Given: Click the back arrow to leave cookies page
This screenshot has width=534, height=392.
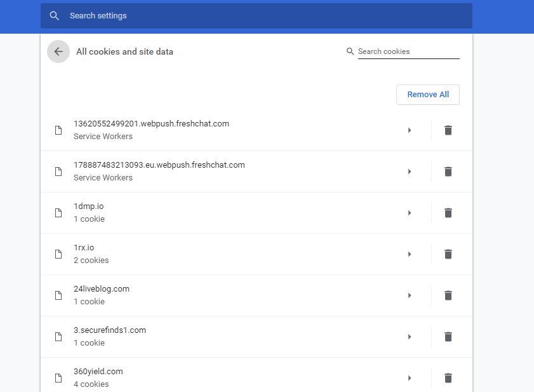Looking at the screenshot, I should 58,51.
